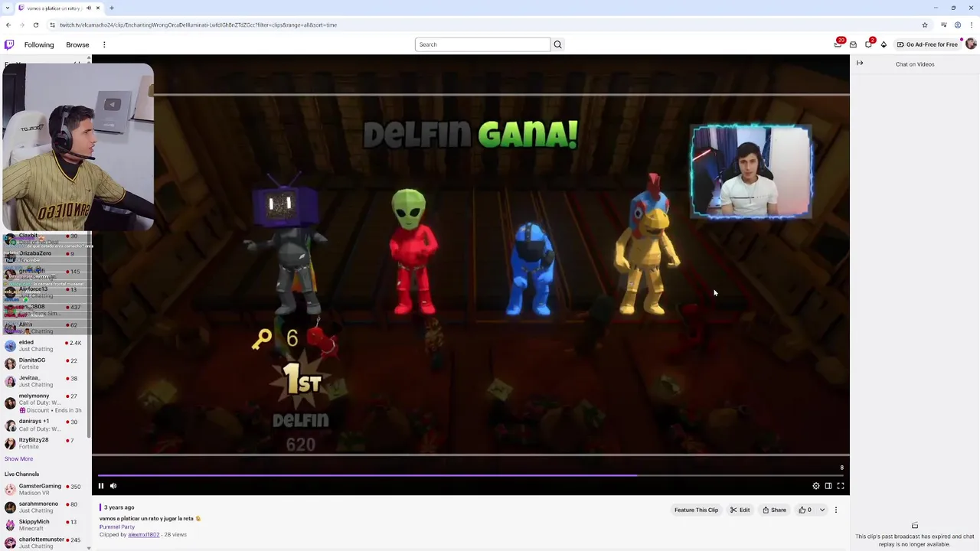Open the Chrome three-dot menu
980x551 pixels.
972,24
